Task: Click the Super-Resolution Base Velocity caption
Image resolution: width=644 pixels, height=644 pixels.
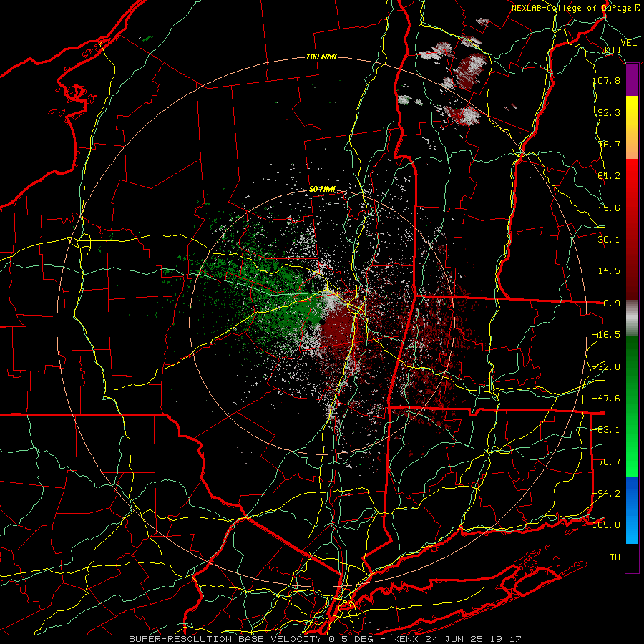Action: pyautogui.click(x=326, y=639)
